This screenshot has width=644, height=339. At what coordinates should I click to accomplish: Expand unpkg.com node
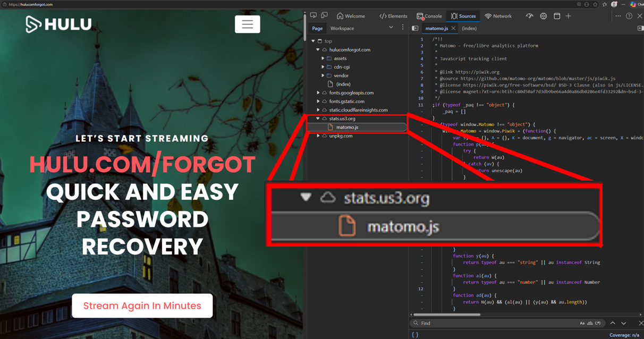[x=318, y=135]
